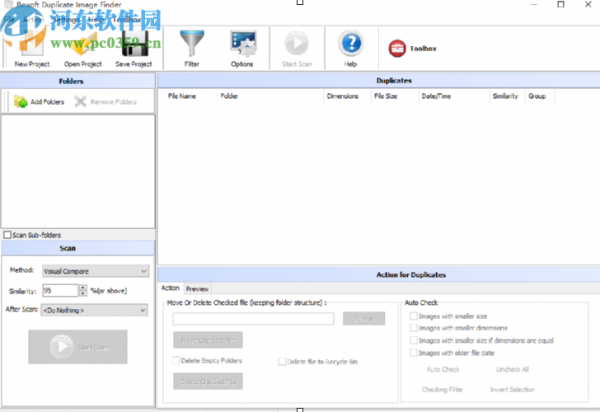The image size is (600, 412).
Task: Check smaller size if dimensions are equal
Action: (x=413, y=340)
